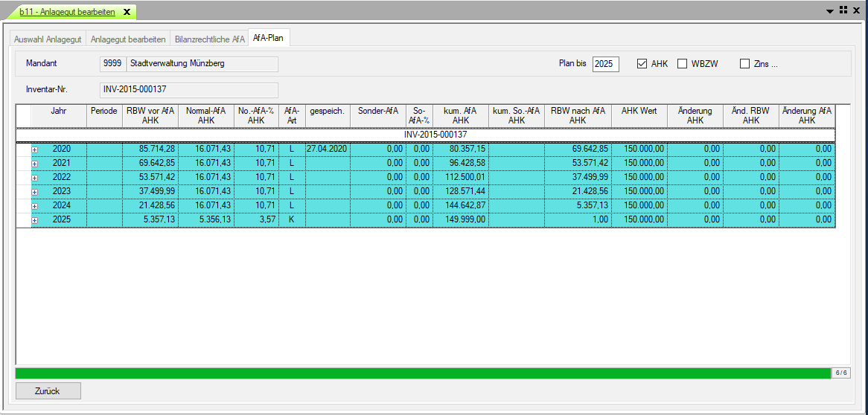Viewport: 868px width, 415px height.
Task: Expand the 2022 year row
Action: pos(35,178)
